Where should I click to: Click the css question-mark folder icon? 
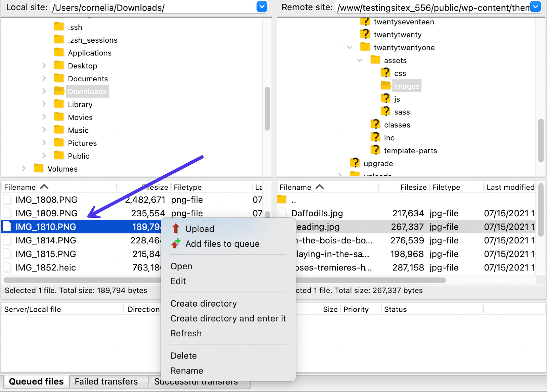pyautogui.click(x=386, y=72)
